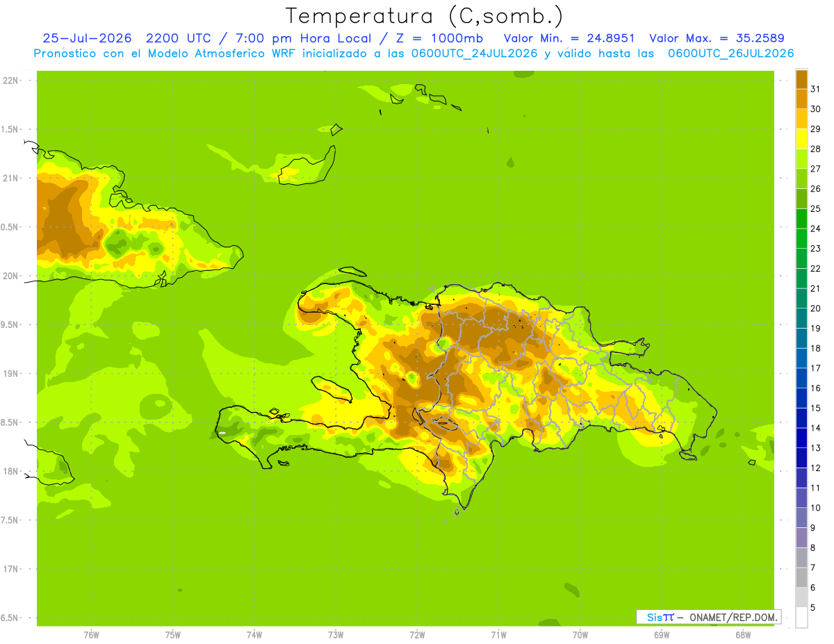Click the blue legend swatch between 15 and 16
This screenshot has height=644, width=834.
tap(801, 397)
